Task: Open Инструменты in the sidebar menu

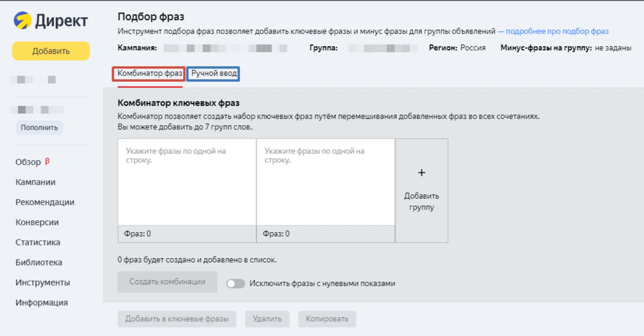Action: point(43,283)
